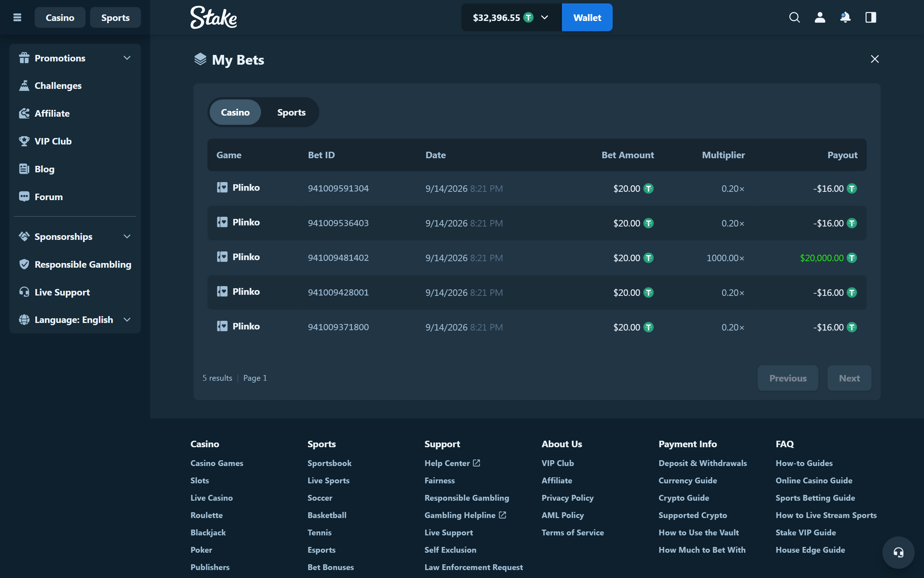Click the Forum chat icon

[24, 197]
